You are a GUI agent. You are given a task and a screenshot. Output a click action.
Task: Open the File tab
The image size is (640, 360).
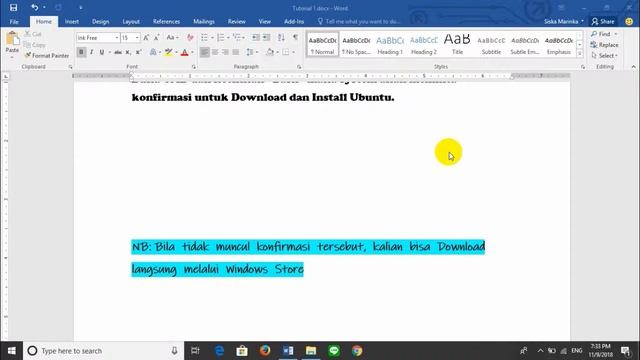14,21
